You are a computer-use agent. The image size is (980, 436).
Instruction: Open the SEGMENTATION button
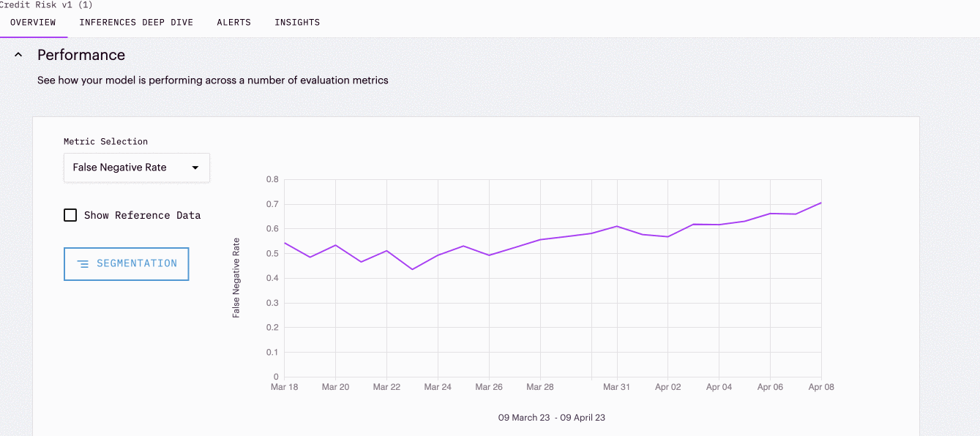pyautogui.click(x=127, y=263)
